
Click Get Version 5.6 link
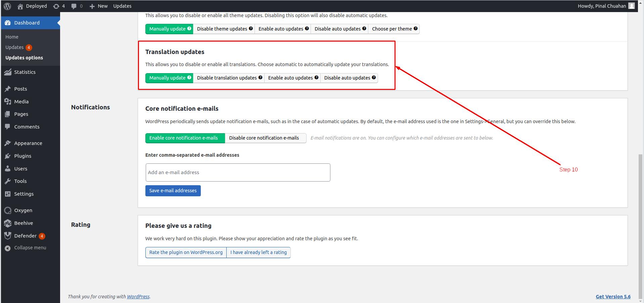[613, 297]
